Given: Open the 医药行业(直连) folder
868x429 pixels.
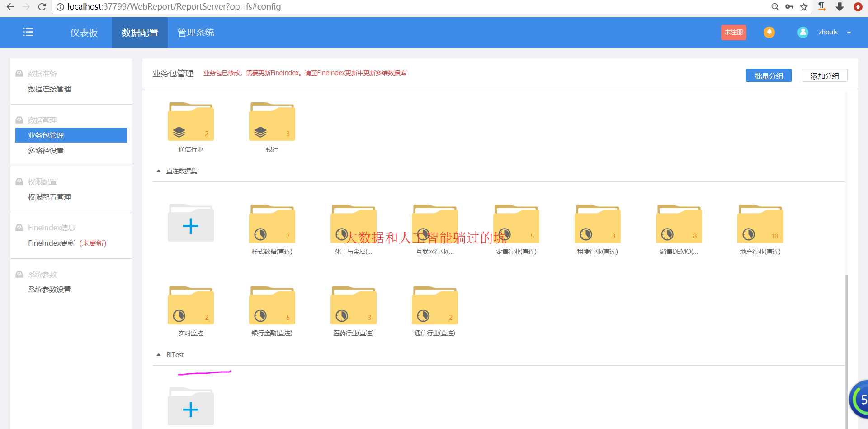Looking at the screenshot, I should pos(354,305).
